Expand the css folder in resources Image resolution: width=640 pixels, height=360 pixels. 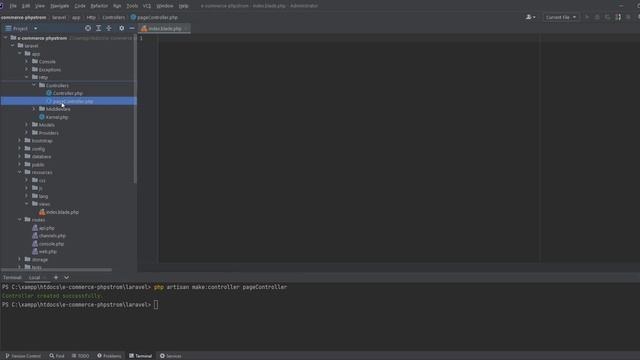pos(27,180)
